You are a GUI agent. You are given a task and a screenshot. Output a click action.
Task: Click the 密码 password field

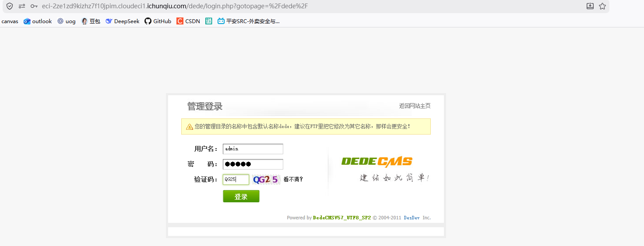253,164
